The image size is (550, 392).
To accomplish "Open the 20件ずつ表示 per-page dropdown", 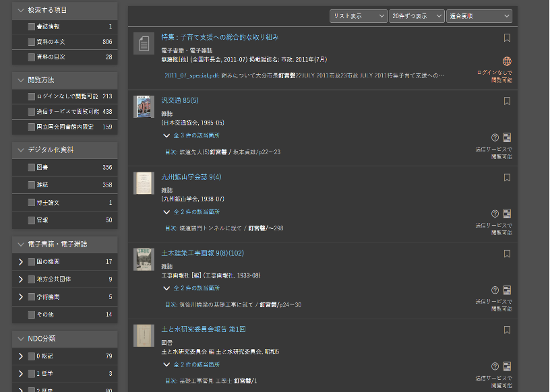I will point(416,16).
